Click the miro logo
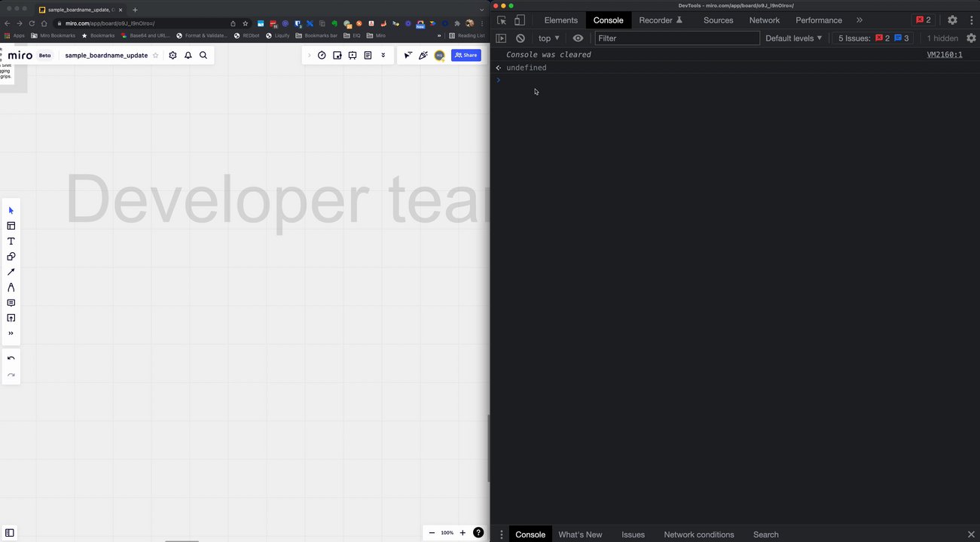 click(x=20, y=55)
